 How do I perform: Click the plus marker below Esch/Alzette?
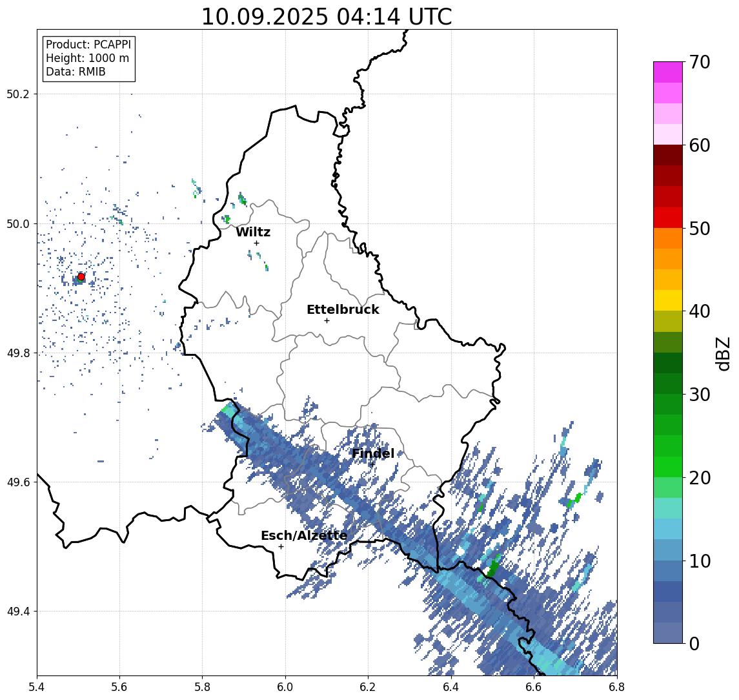click(281, 547)
